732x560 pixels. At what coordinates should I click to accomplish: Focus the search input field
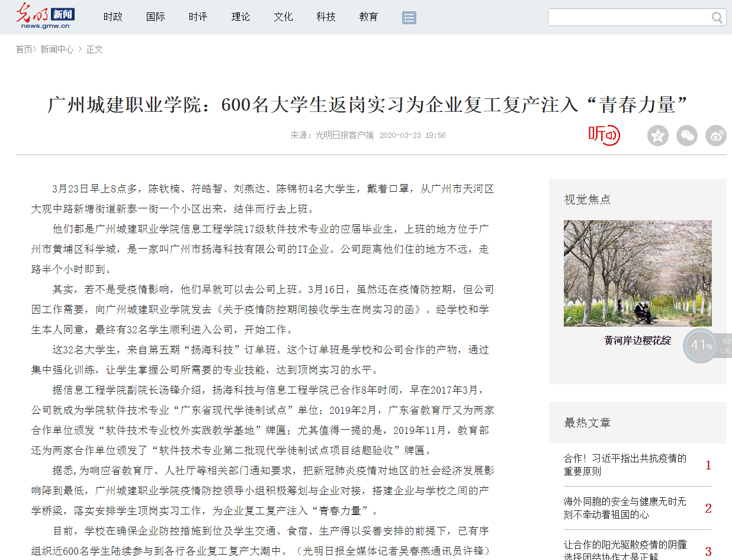(x=628, y=18)
